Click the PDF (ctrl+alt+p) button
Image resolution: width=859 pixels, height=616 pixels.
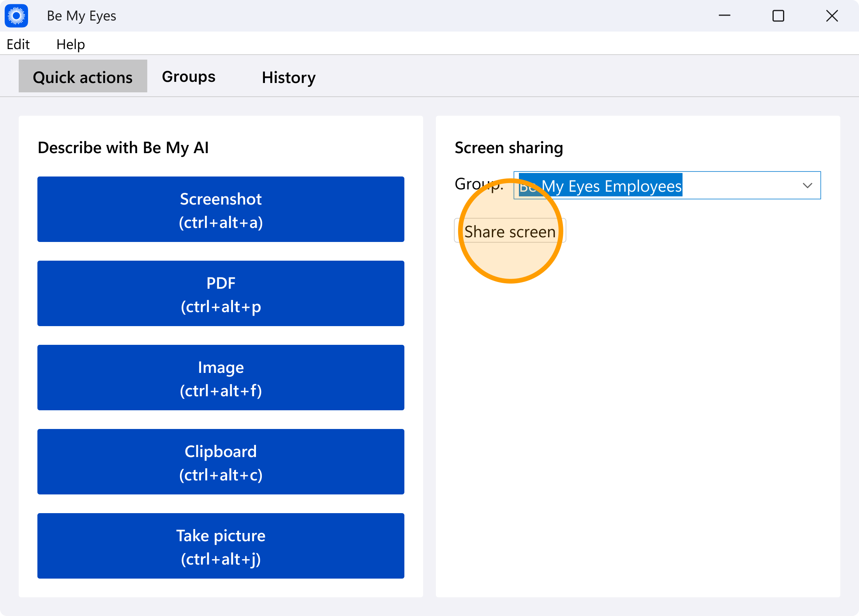[x=221, y=293]
